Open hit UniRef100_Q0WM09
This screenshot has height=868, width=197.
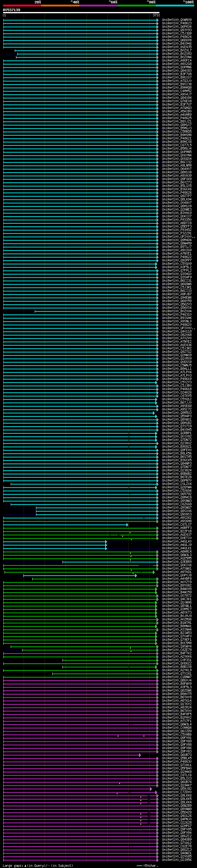pyautogui.click(x=177, y=20)
